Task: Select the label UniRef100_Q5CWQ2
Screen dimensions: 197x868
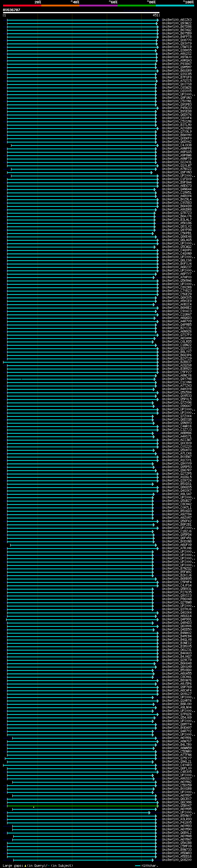Action: tap(177, 247)
